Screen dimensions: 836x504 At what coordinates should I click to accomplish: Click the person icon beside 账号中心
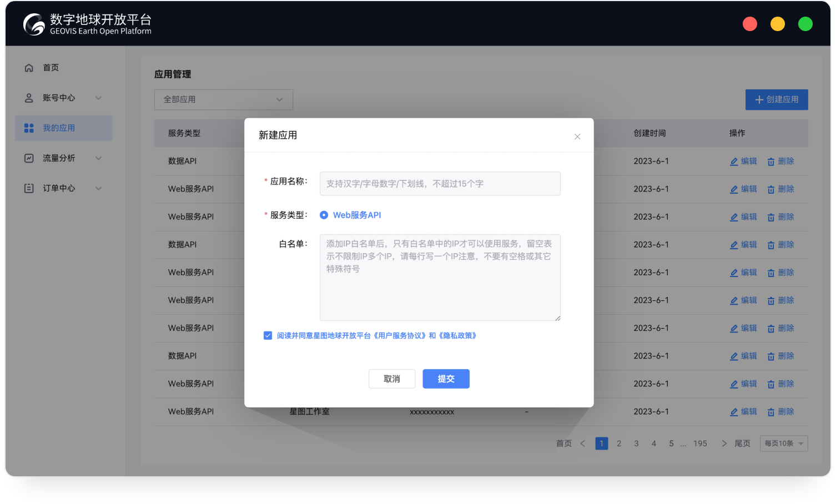click(29, 98)
